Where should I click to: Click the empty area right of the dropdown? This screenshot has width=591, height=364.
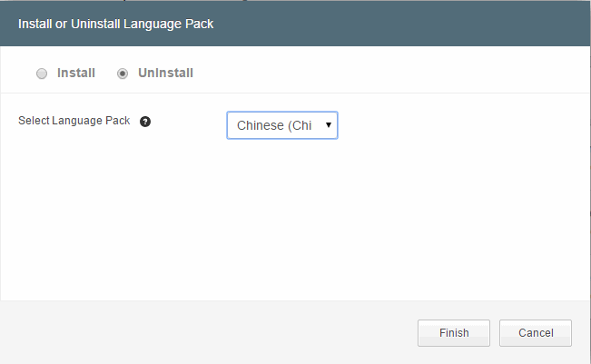point(454,125)
